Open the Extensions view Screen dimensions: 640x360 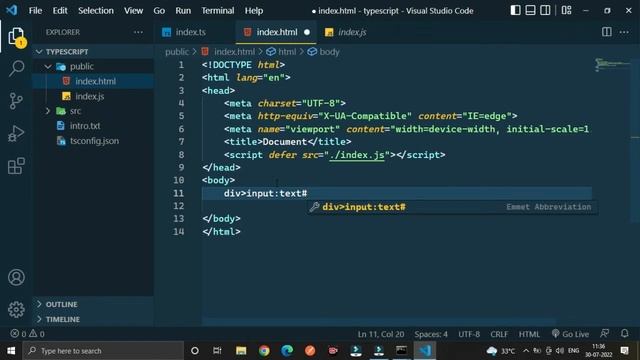tap(16, 166)
